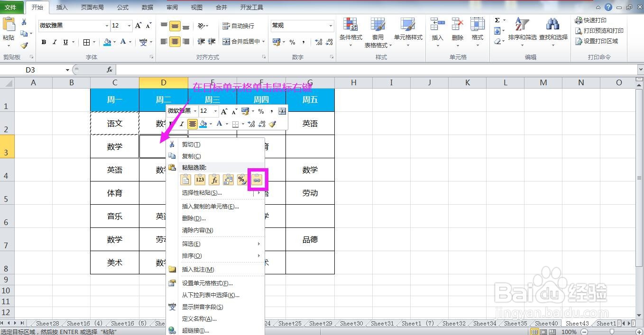Open Font group dialog launcher
Viewport: 644px width, 335px height.
pyautogui.click(x=152, y=57)
